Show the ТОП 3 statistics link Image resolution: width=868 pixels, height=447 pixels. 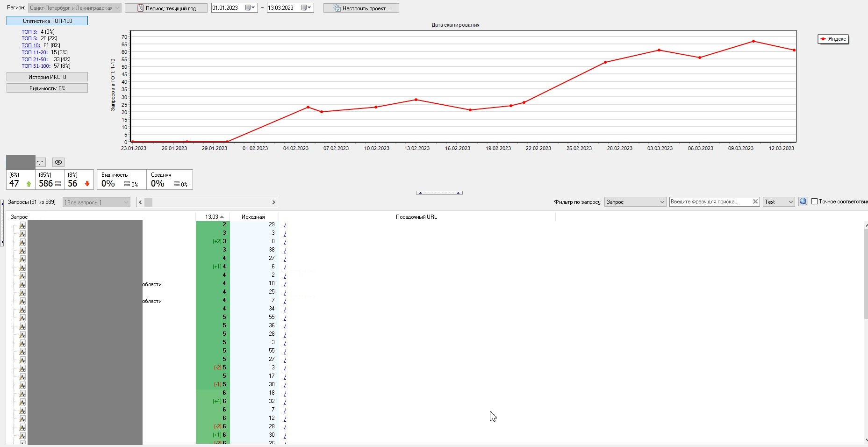coord(29,32)
